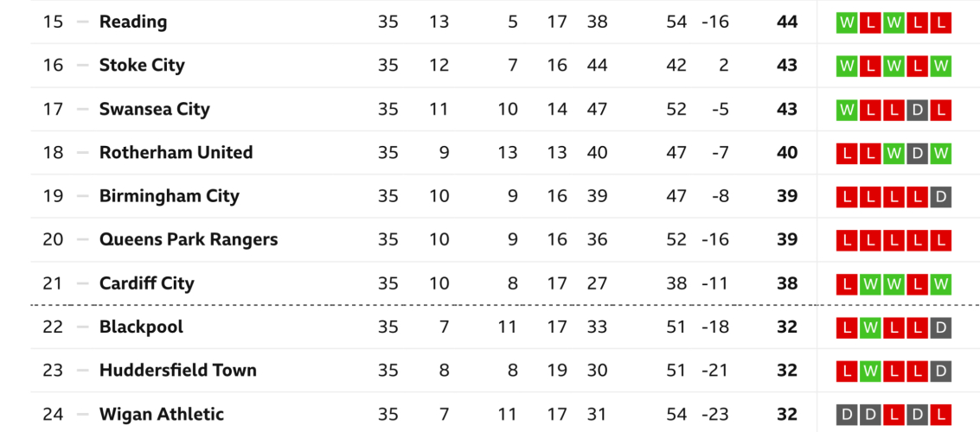Click the no-movement dash beside Reading

coord(82,22)
